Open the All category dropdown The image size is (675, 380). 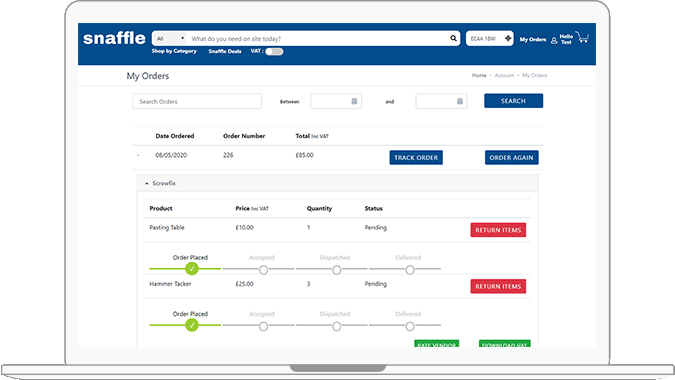(x=170, y=38)
